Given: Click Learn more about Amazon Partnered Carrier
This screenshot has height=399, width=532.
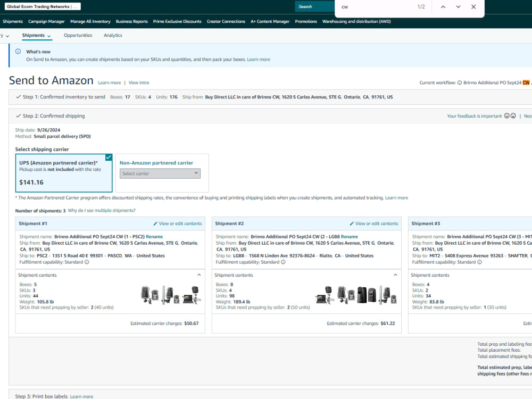Looking at the screenshot, I should coord(397,198).
